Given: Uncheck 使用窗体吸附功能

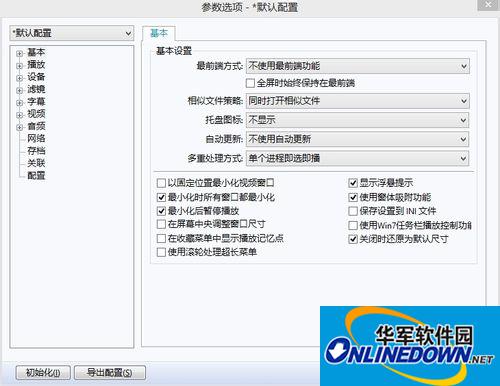Looking at the screenshot, I should click(x=353, y=197).
